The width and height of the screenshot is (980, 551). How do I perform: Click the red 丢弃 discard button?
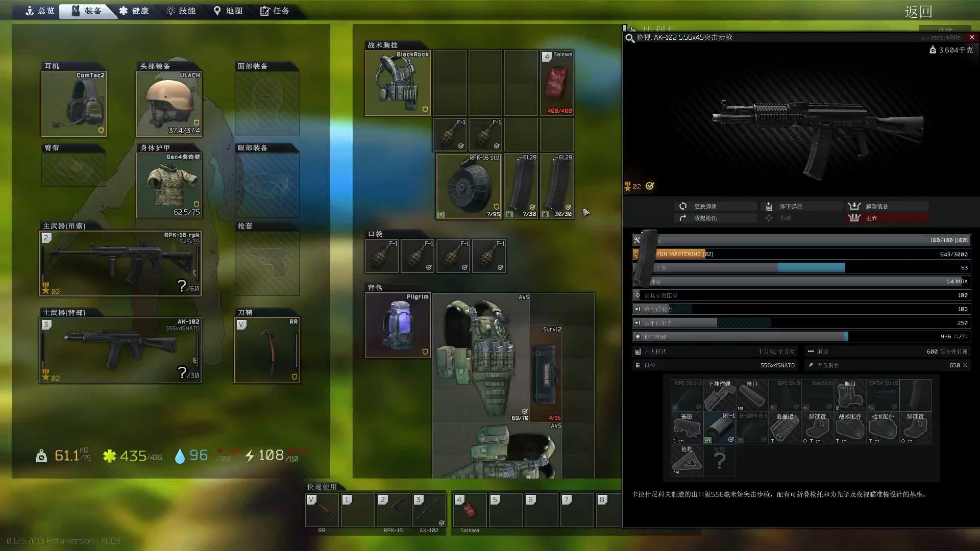pyautogui.click(x=887, y=218)
